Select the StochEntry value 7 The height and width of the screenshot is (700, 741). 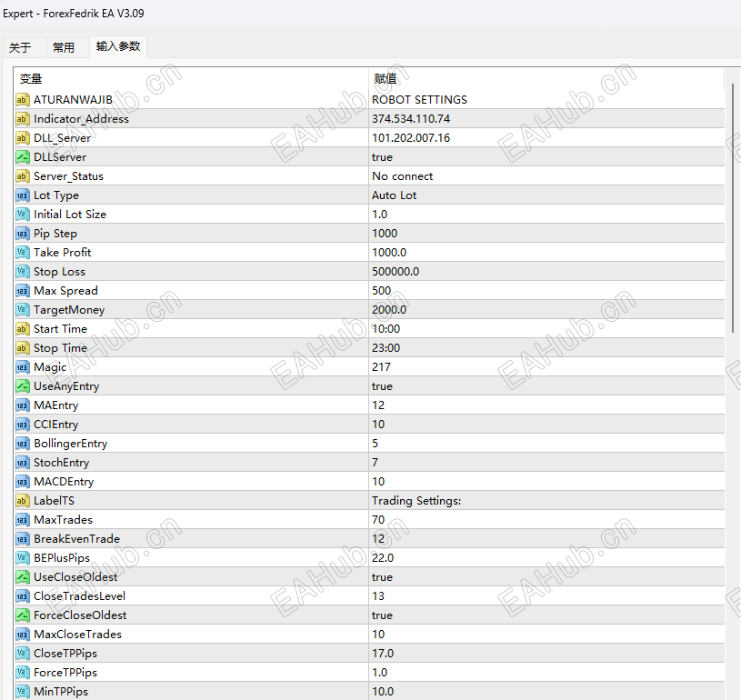546,463
